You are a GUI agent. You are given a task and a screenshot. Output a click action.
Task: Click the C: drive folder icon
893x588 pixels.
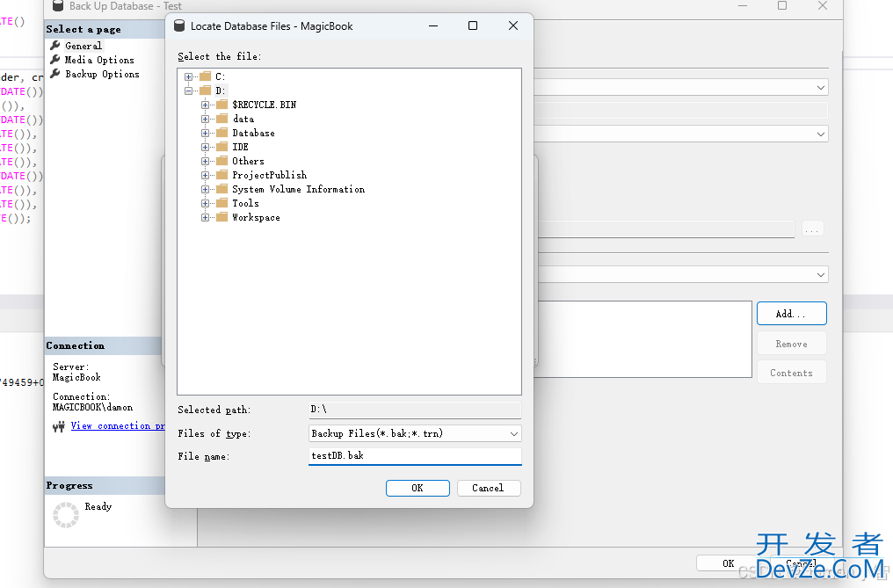[206, 76]
